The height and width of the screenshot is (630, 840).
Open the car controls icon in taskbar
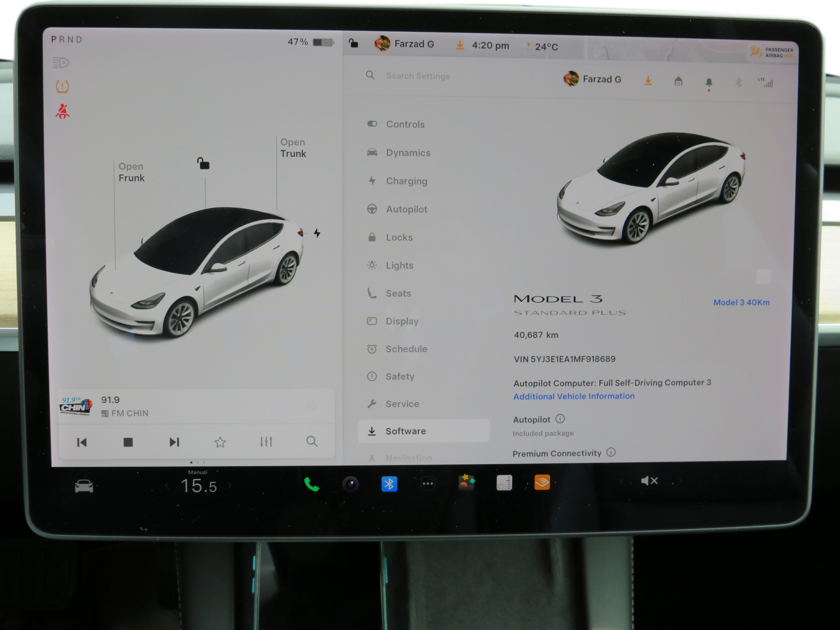click(84, 486)
